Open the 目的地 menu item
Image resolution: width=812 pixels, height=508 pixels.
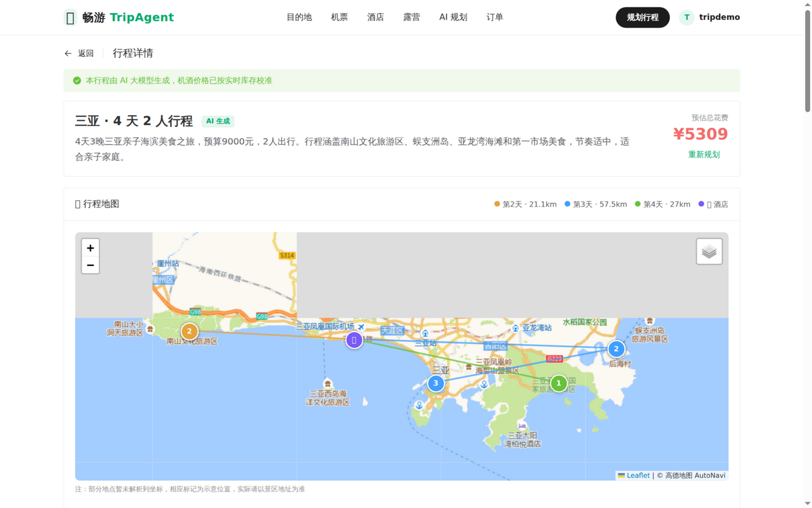point(299,17)
